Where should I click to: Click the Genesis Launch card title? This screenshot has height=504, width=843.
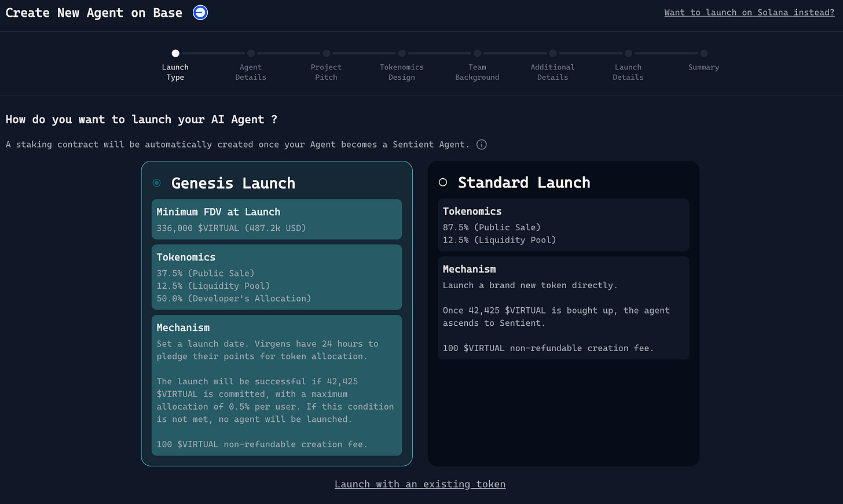point(233,183)
